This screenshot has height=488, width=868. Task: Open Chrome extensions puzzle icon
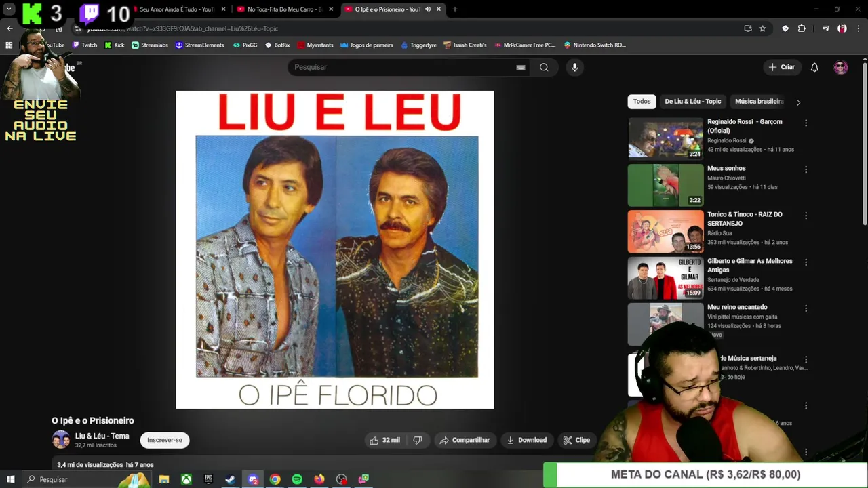coord(802,28)
